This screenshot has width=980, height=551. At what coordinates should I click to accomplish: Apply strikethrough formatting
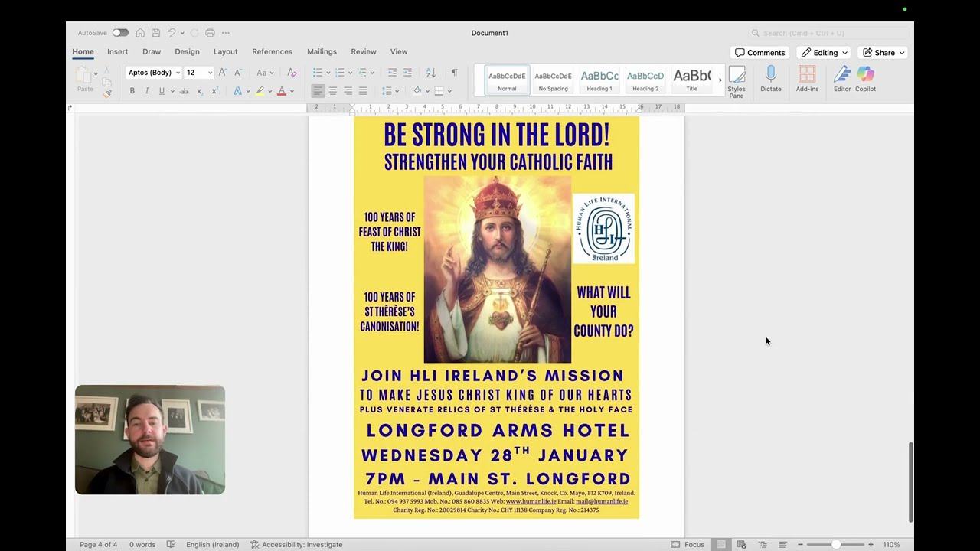point(184,91)
